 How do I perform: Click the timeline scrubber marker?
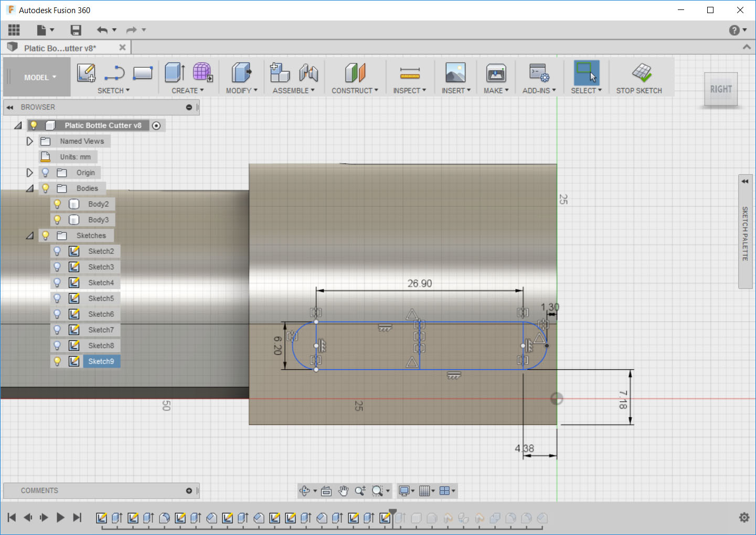point(393,510)
